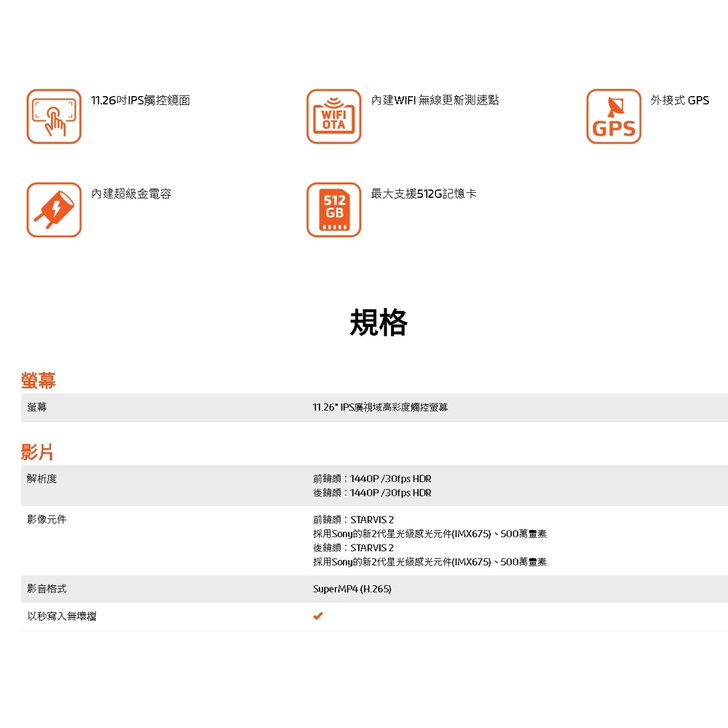Click the 以秒寫入無壞檔 row label
Viewport: 728px width, 728px height.
pos(62,617)
